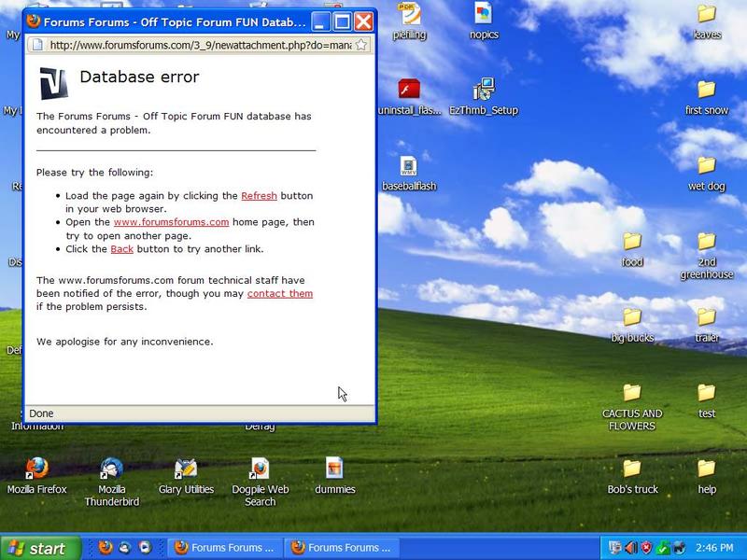Viewport: 747px width, 560px height.
Task: Follow the www.forumsforums.com link
Action: pos(171,222)
